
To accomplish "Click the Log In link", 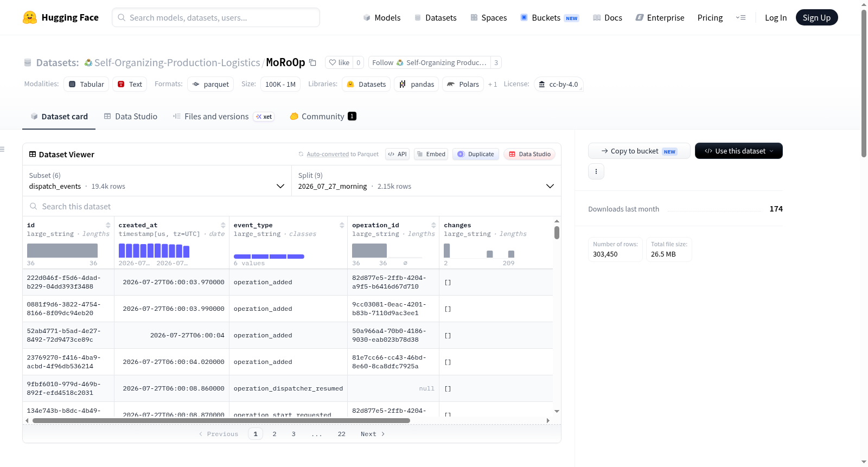I will pos(776,17).
